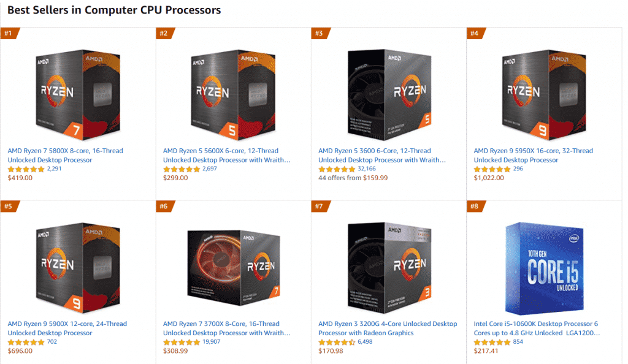Open 702 reviews for Ryzen 9 5900X
This screenshot has height=364, width=628.
[x=52, y=342]
